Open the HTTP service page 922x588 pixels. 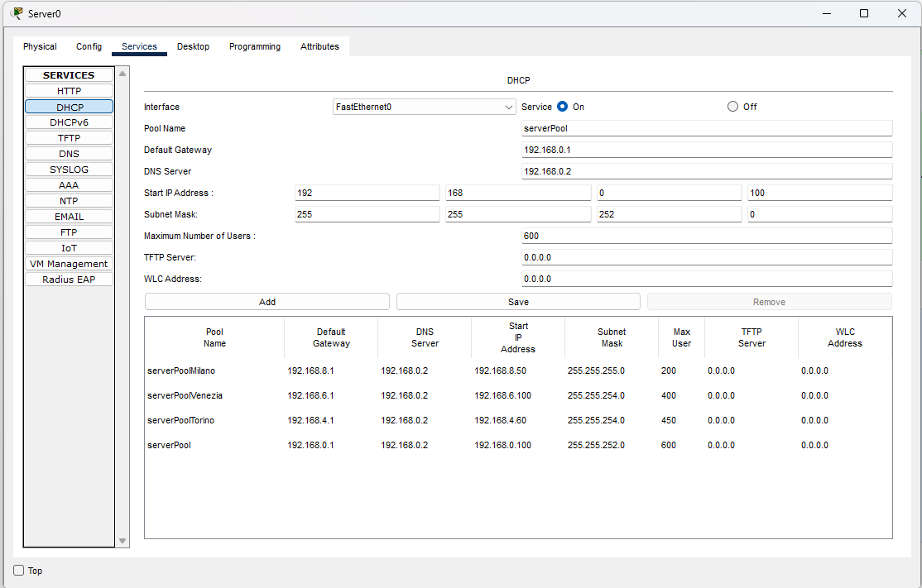(69, 90)
